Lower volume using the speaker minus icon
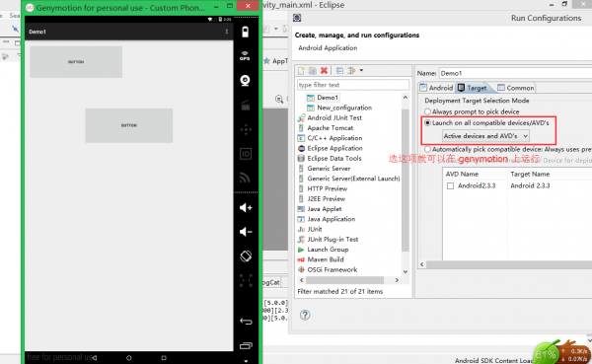The image size is (592, 364). [x=246, y=232]
